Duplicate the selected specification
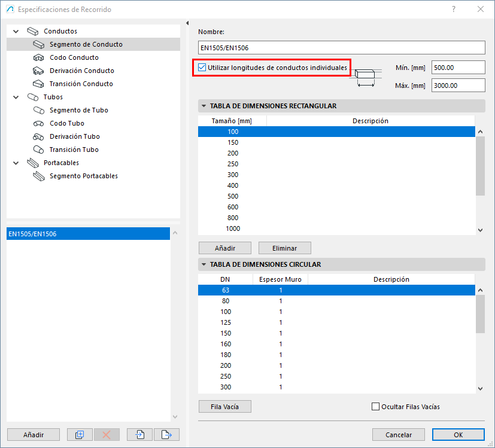This screenshot has height=448, width=495. pyautogui.click(x=80, y=435)
